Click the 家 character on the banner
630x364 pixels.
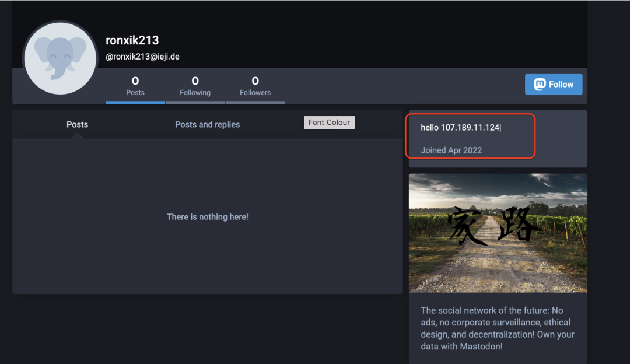pyautogui.click(x=467, y=226)
